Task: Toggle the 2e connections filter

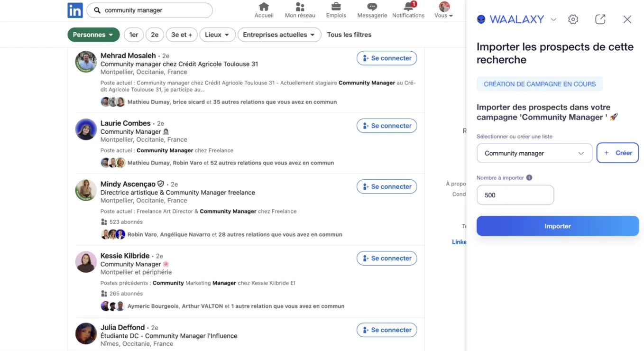Action: coord(155,35)
